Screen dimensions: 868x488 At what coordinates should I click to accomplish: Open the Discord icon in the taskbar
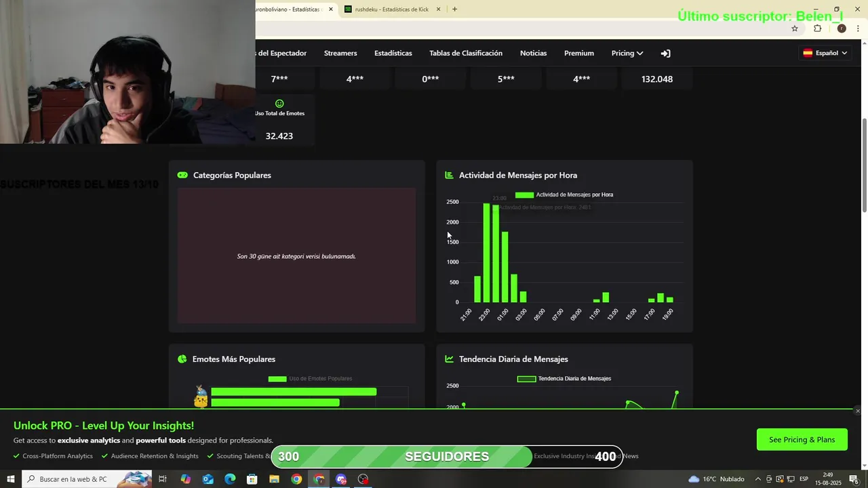[341, 479]
